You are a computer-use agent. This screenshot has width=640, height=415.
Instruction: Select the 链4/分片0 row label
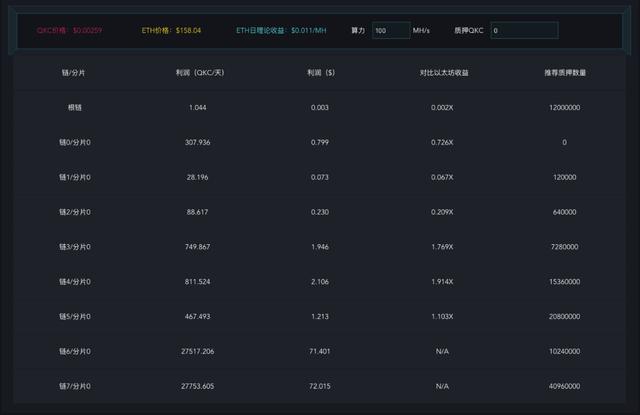75,282
